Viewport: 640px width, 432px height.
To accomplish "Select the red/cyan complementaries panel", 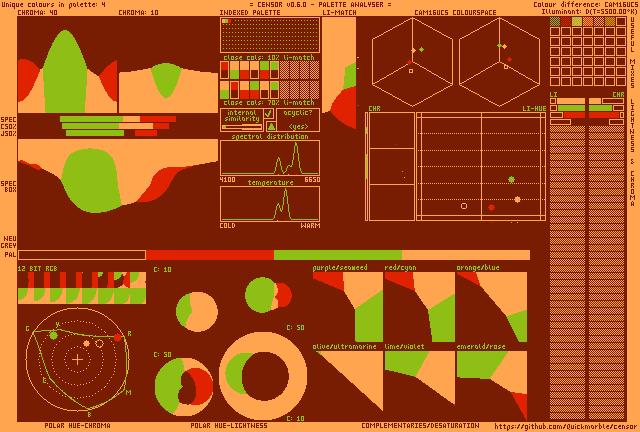I will 419,307.
